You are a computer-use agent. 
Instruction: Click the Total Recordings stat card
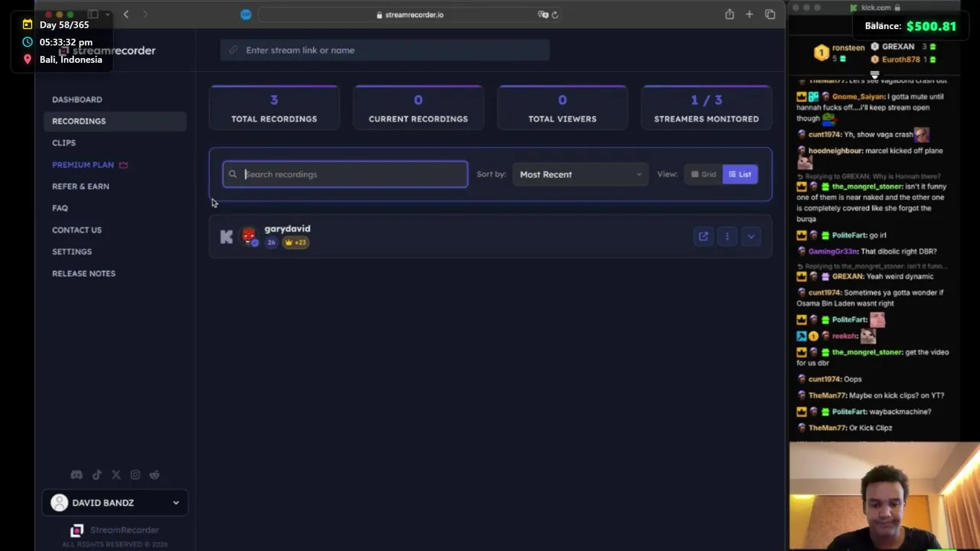pos(274,107)
